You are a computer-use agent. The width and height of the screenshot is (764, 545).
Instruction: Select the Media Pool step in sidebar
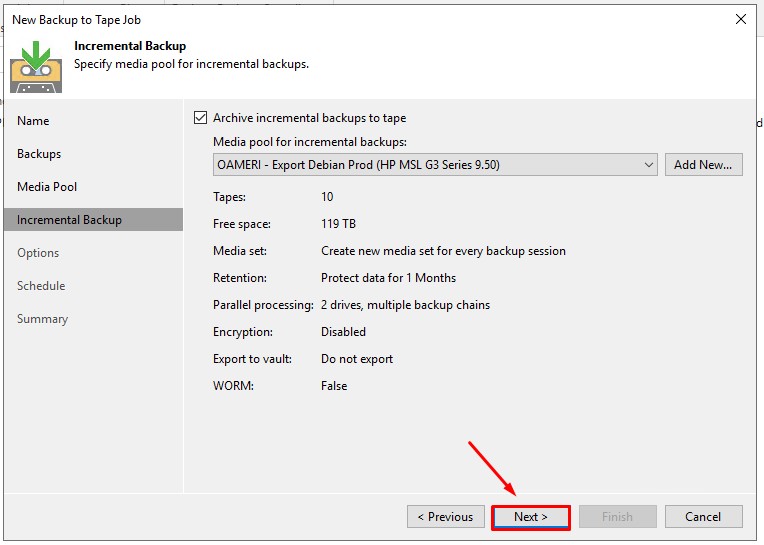(x=47, y=187)
